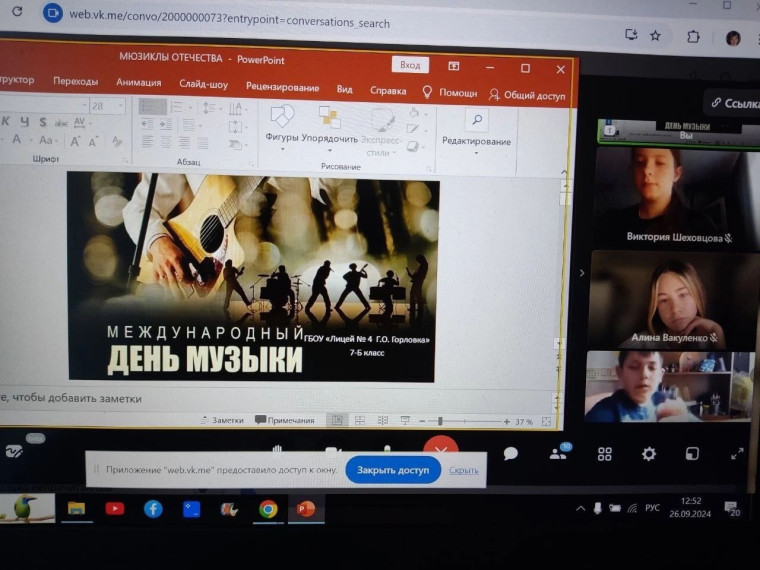This screenshot has height=570, width=760.
Task: Clear all formatting icon
Action: coord(117,142)
